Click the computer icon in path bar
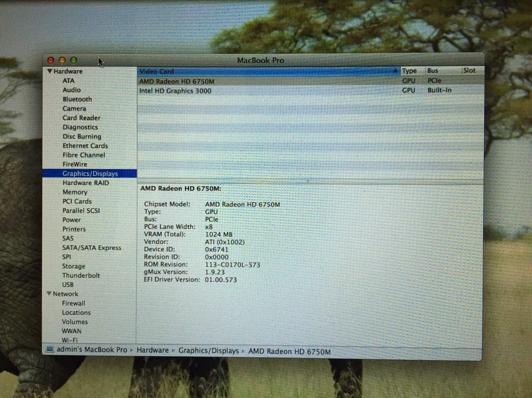 pos(50,350)
